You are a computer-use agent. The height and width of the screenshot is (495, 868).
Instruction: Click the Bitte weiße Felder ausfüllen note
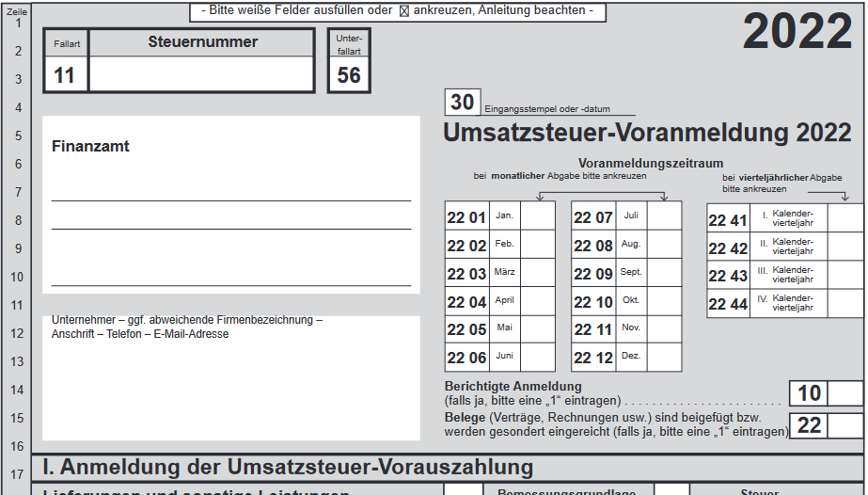pos(398,10)
